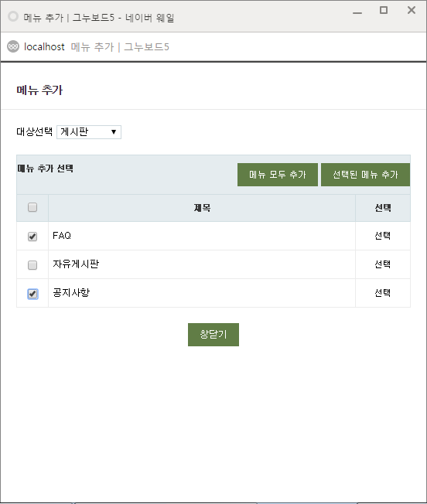This screenshot has width=427, height=504.
Task: Click the localhost address text
Action: (44, 47)
